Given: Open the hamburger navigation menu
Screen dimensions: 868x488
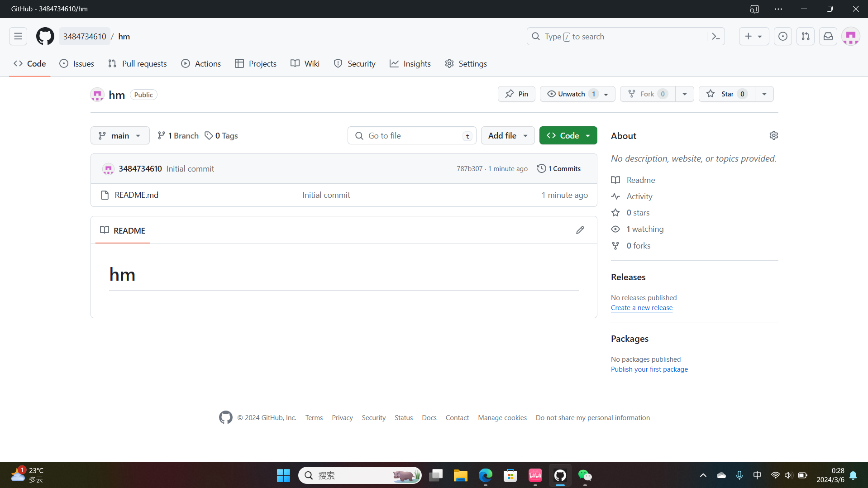Looking at the screenshot, I should click(18, 36).
